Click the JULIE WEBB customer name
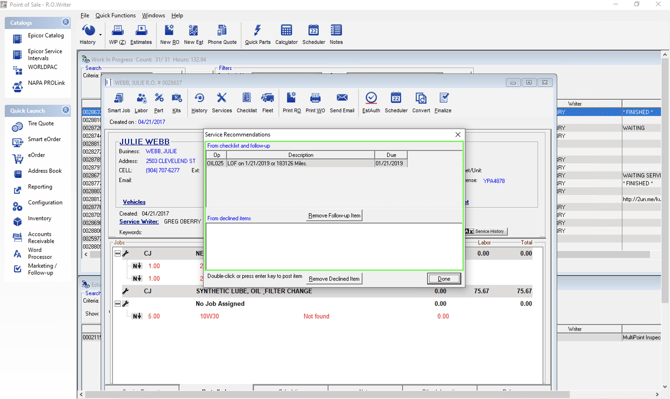Screen dimensions: 670x399 [144, 141]
